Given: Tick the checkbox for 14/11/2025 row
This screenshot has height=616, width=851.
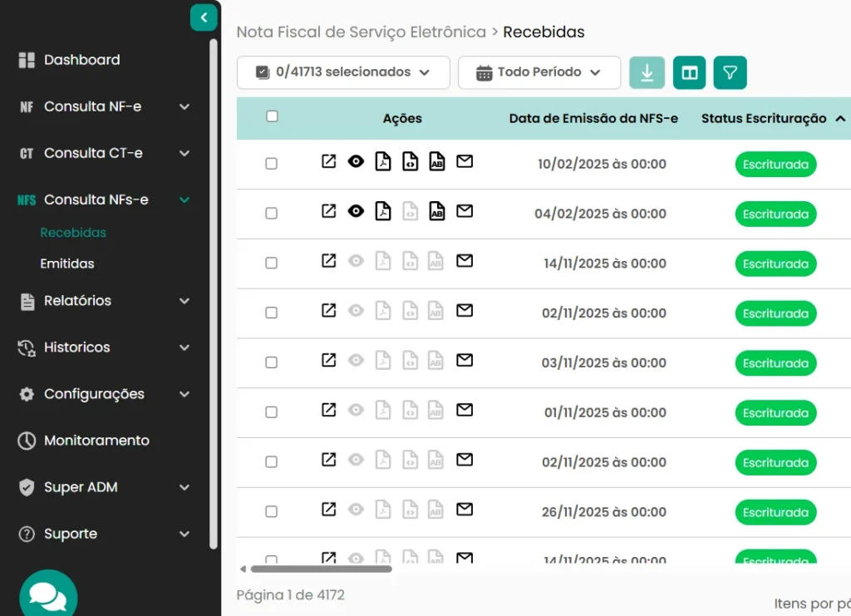Looking at the screenshot, I should pyautogui.click(x=271, y=264).
